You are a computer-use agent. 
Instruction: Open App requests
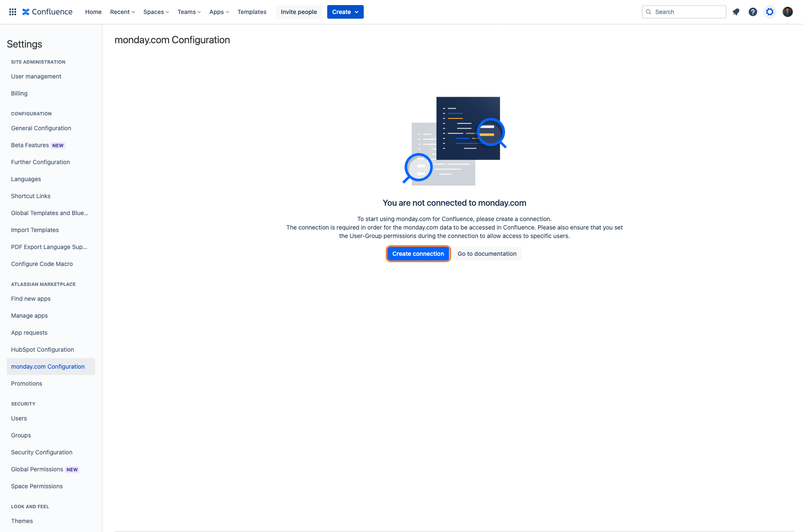click(51, 333)
